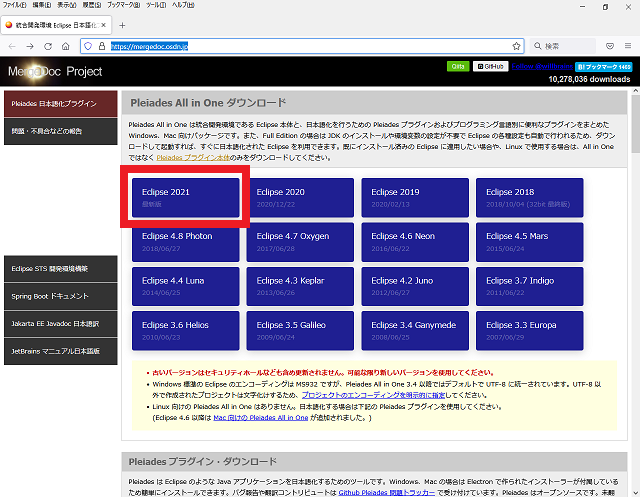640x497 pixels.
Task: Select the Eclipse 2018 download tile
Action: pyautogui.click(x=529, y=197)
